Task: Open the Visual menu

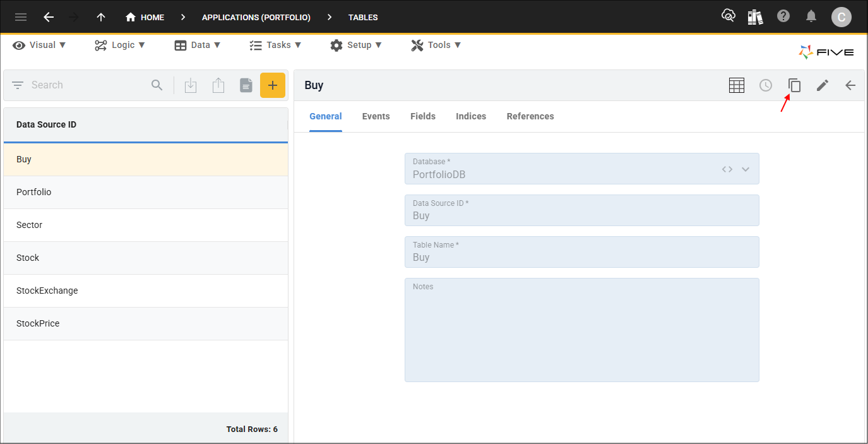Action: click(x=40, y=45)
